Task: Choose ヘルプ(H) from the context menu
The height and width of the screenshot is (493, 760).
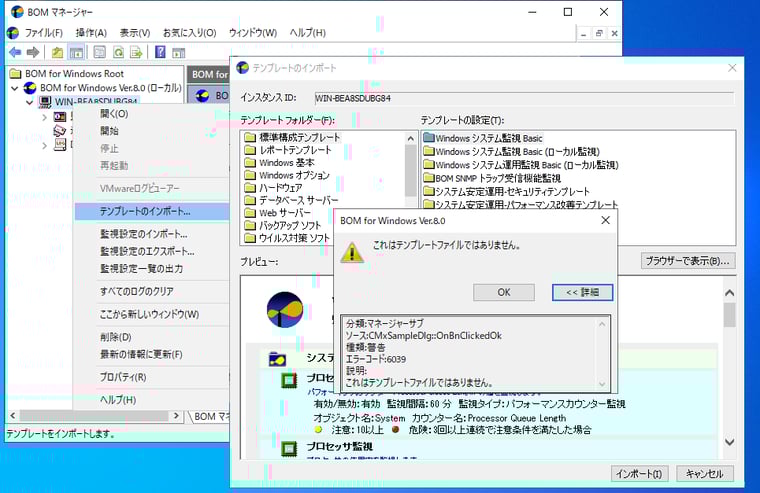Action: click(x=152, y=400)
